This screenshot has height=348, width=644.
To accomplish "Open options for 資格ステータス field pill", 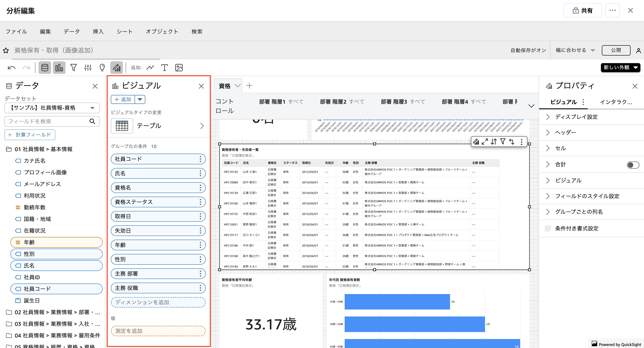I will coord(200,202).
